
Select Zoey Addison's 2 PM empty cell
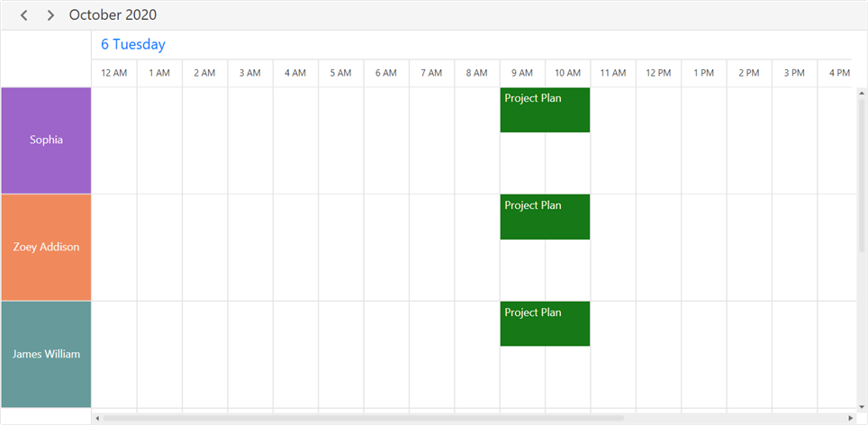pos(749,247)
